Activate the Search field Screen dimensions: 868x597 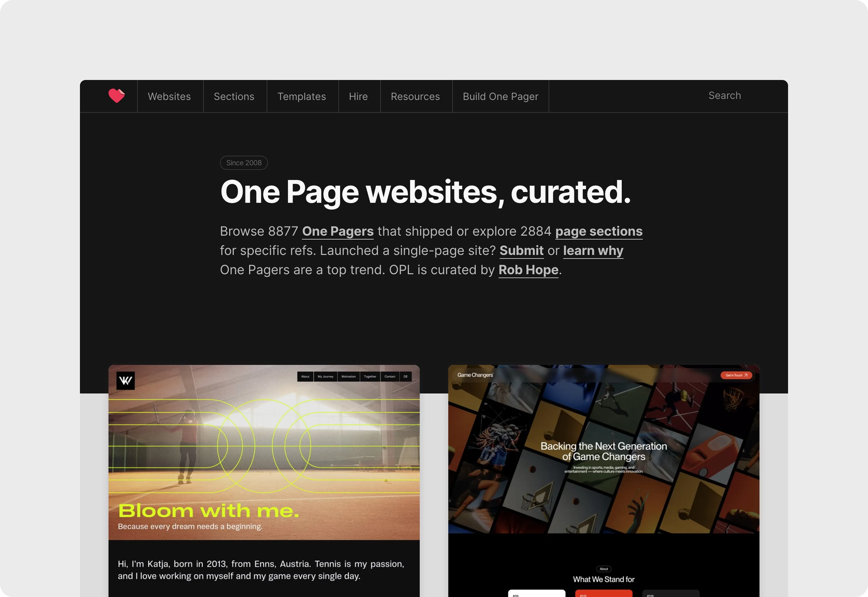(725, 96)
